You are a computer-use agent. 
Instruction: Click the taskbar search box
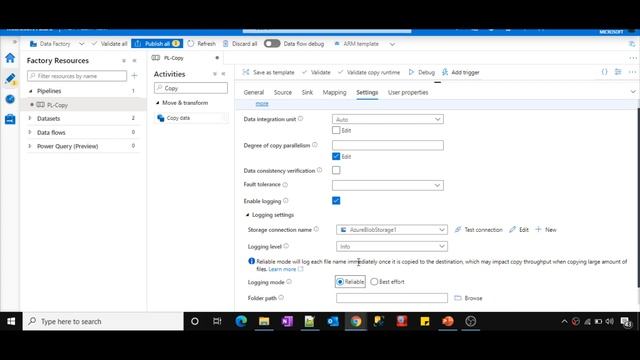click(103, 322)
